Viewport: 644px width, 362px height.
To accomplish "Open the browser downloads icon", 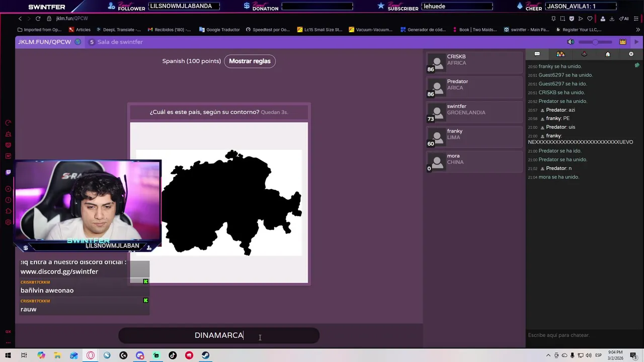I will [612, 19].
